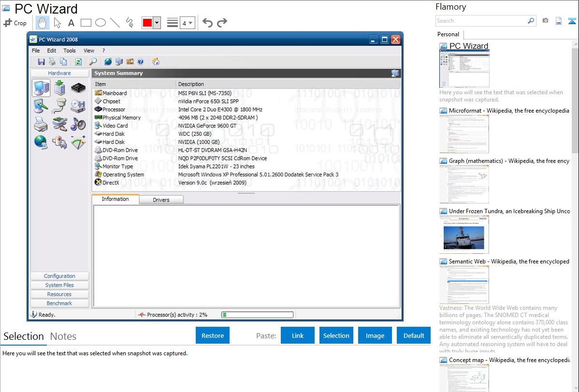The height and width of the screenshot is (392, 579).
Task: Open the Benchmark category
Action: pos(59,304)
